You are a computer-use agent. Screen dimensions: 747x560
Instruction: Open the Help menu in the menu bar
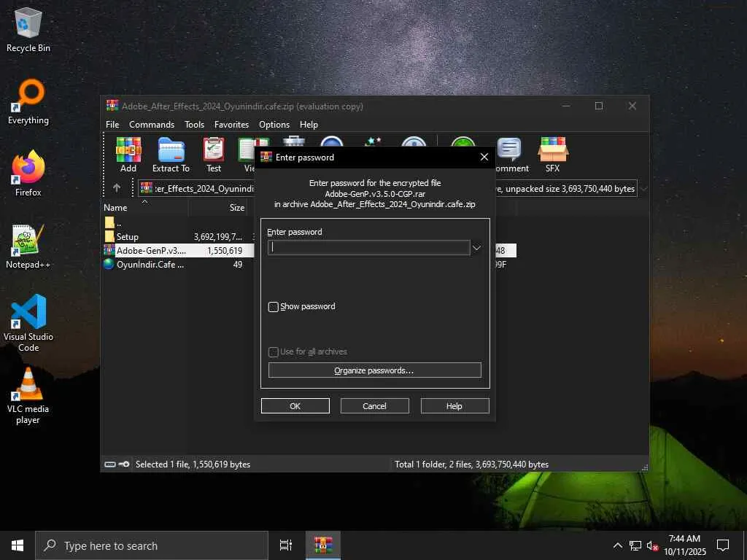309,124
